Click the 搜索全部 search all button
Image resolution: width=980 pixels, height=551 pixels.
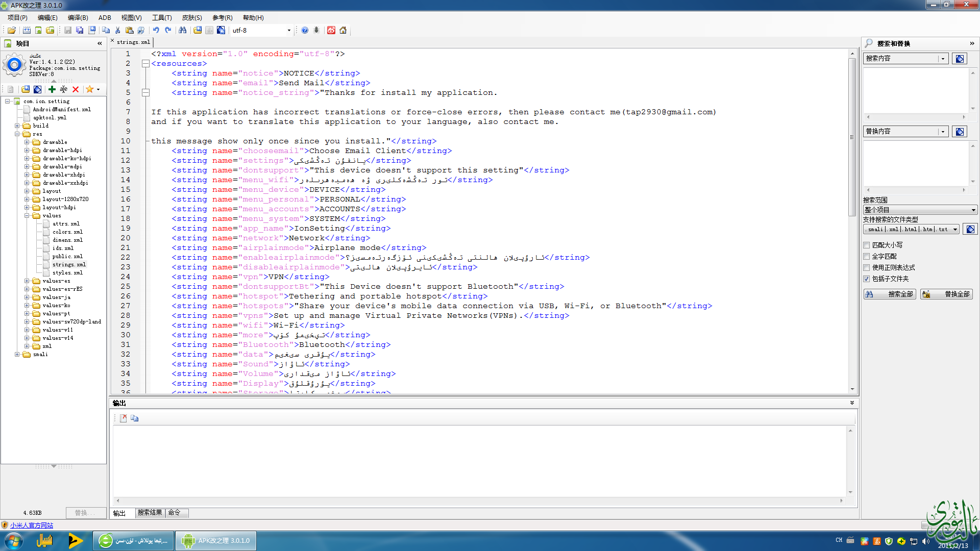click(x=890, y=294)
